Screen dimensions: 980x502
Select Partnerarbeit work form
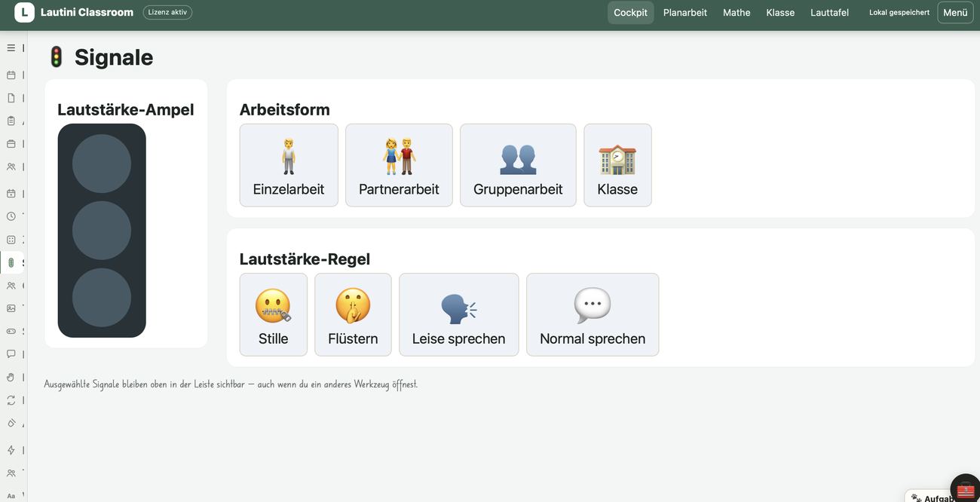pyautogui.click(x=399, y=165)
